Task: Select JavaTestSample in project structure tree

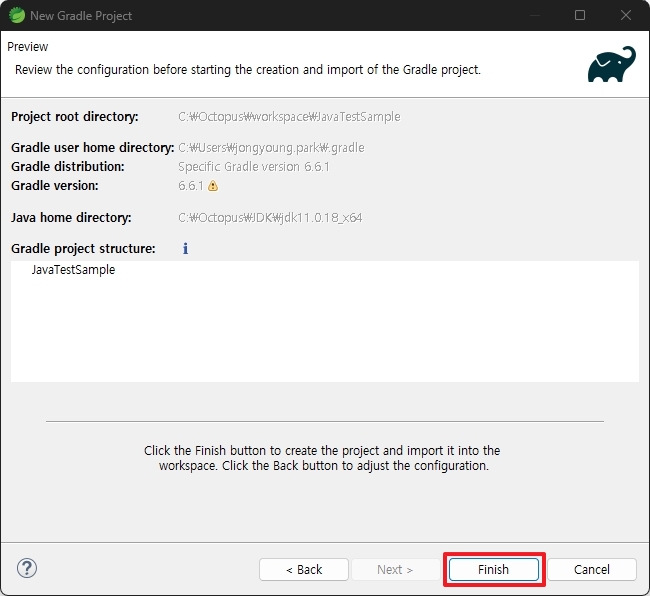Action: point(73,270)
